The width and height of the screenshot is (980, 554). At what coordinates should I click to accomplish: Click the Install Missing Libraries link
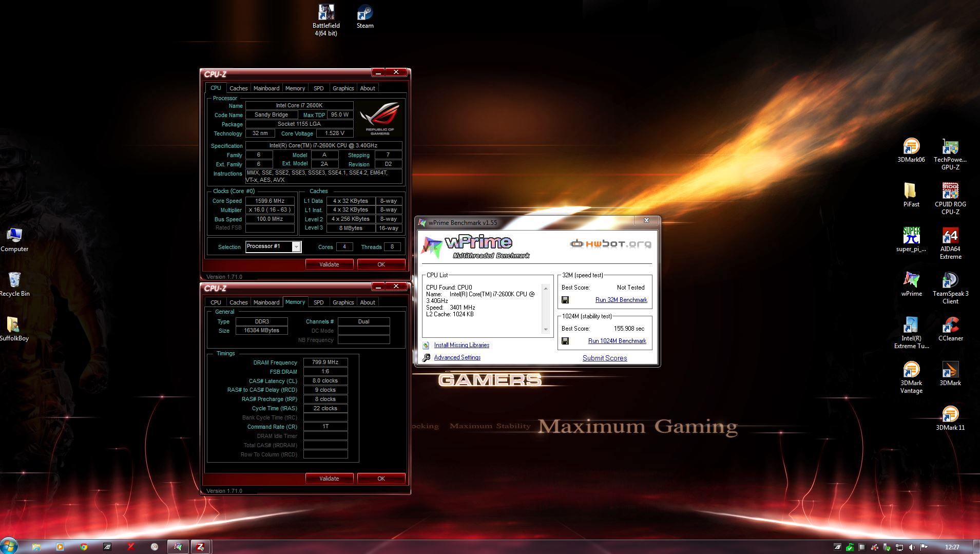tap(462, 345)
